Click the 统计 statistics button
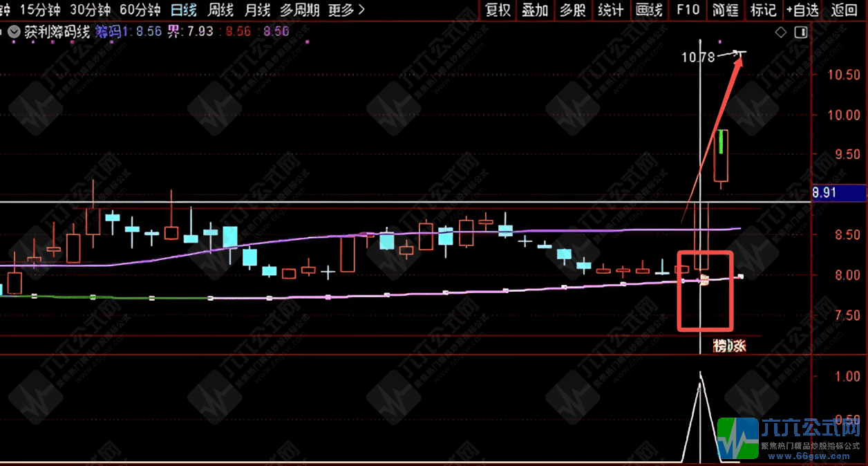Viewport: 868px width, 466px height. (x=610, y=10)
